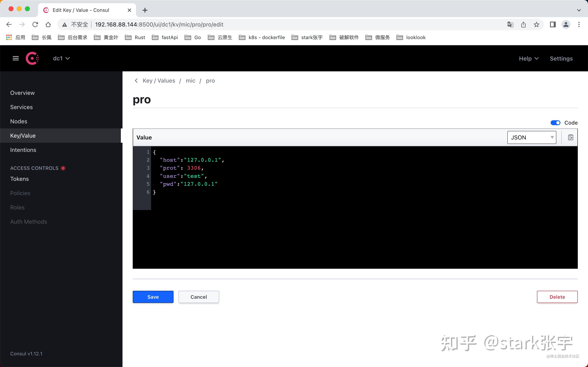
Task: Open the JSON syntax dropdown
Action: [532, 137]
